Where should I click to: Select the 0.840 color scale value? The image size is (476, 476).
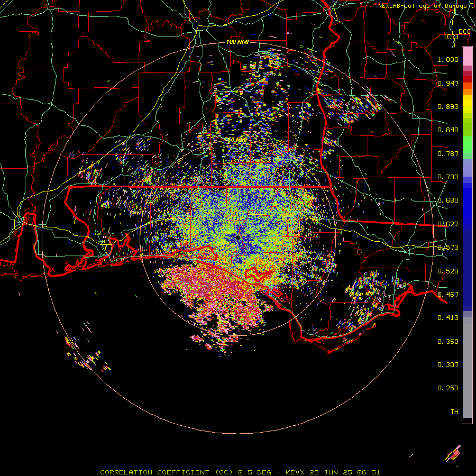[x=448, y=130]
